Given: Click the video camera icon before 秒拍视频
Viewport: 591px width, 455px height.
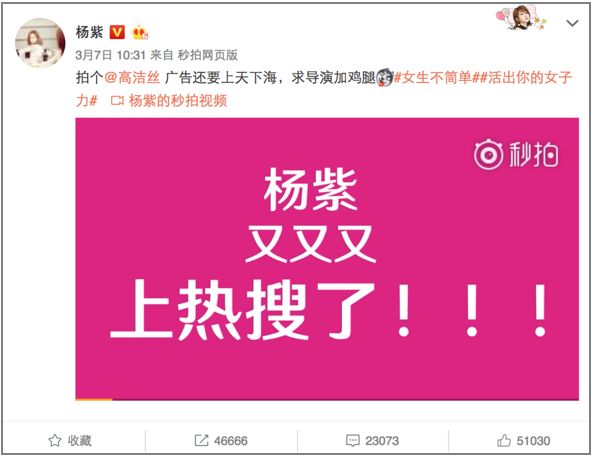Looking at the screenshot, I should [x=117, y=101].
